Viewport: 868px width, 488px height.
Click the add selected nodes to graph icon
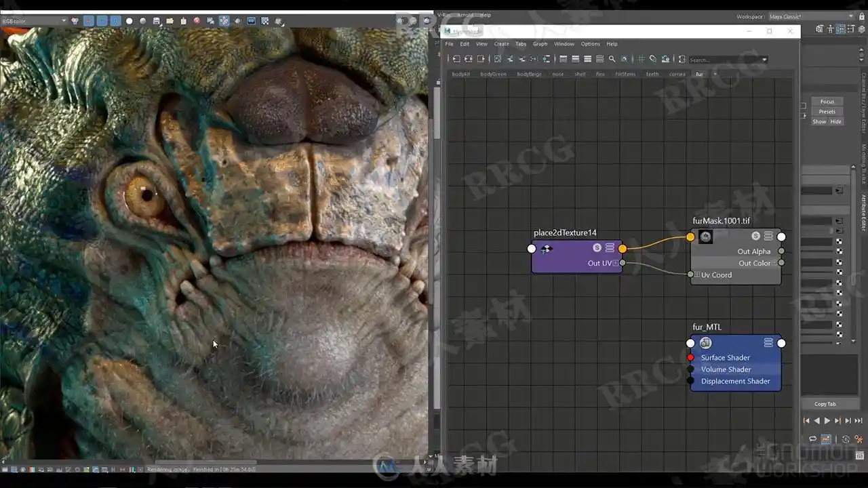click(x=510, y=59)
